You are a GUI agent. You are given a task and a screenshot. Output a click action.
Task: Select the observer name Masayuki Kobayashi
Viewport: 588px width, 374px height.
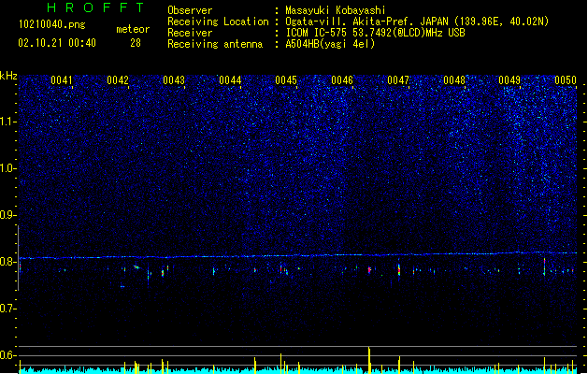coord(336,10)
